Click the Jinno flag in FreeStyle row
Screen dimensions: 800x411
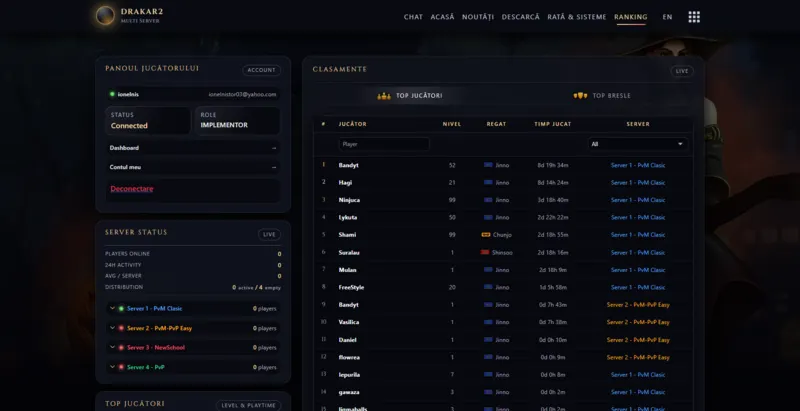pos(488,287)
